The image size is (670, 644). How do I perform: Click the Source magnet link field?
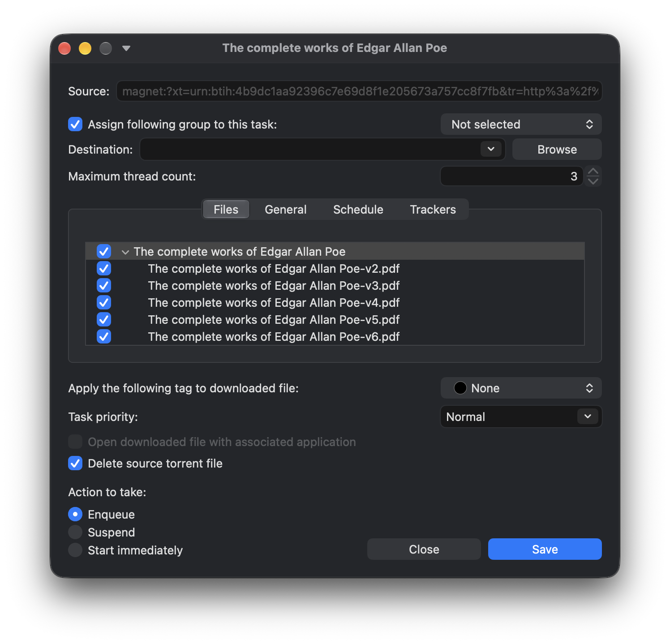359,91
